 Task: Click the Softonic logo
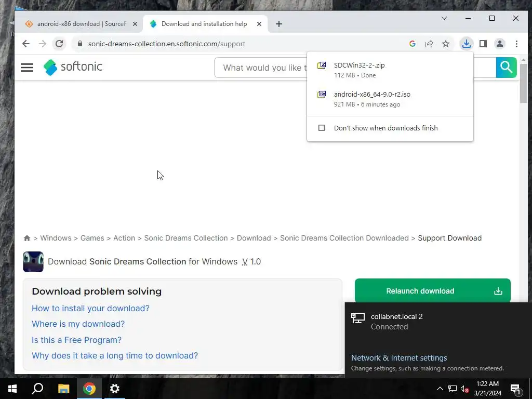(73, 67)
